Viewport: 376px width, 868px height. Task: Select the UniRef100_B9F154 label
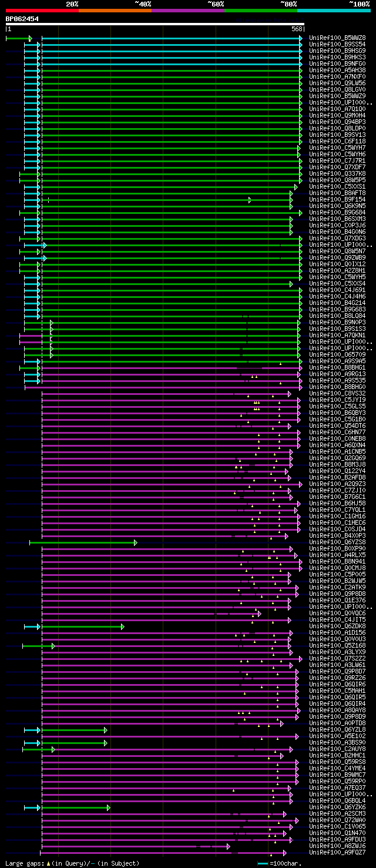click(337, 199)
